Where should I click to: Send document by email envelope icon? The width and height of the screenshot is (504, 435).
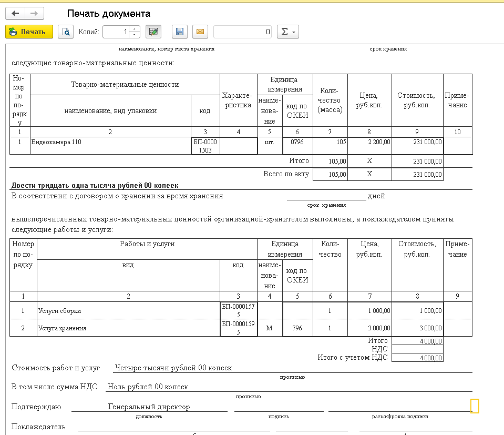coord(200,32)
